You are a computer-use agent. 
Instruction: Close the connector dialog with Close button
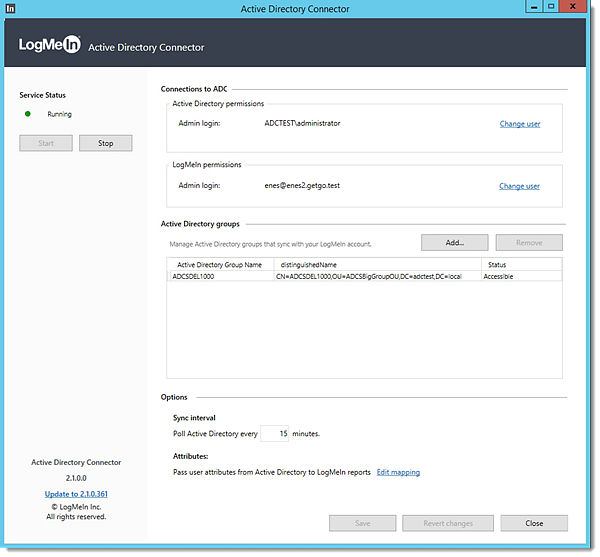(x=534, y=523)
